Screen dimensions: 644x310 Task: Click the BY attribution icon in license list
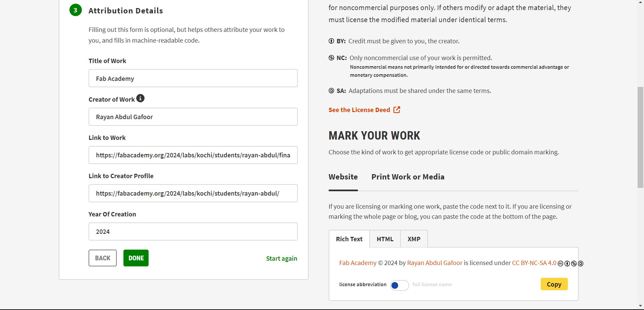[331, 41]
